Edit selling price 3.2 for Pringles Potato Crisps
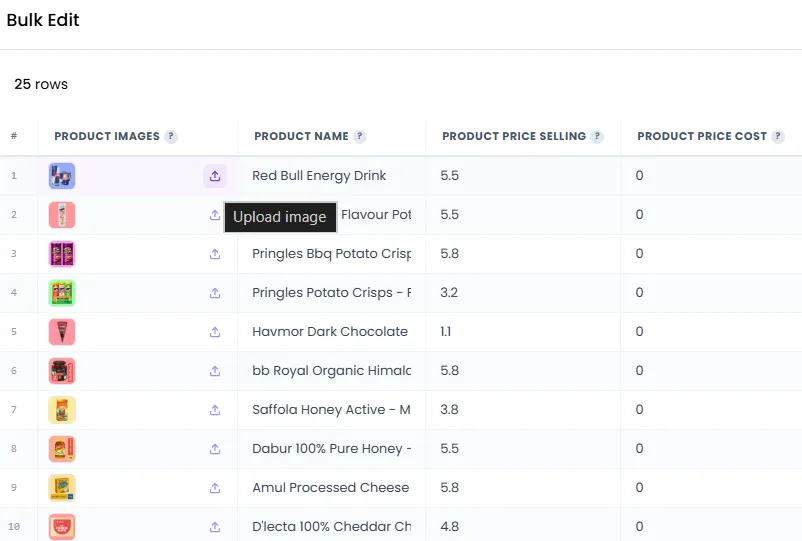Image resolution: width=802 pixels, height=541 pixels. point(523,293)
